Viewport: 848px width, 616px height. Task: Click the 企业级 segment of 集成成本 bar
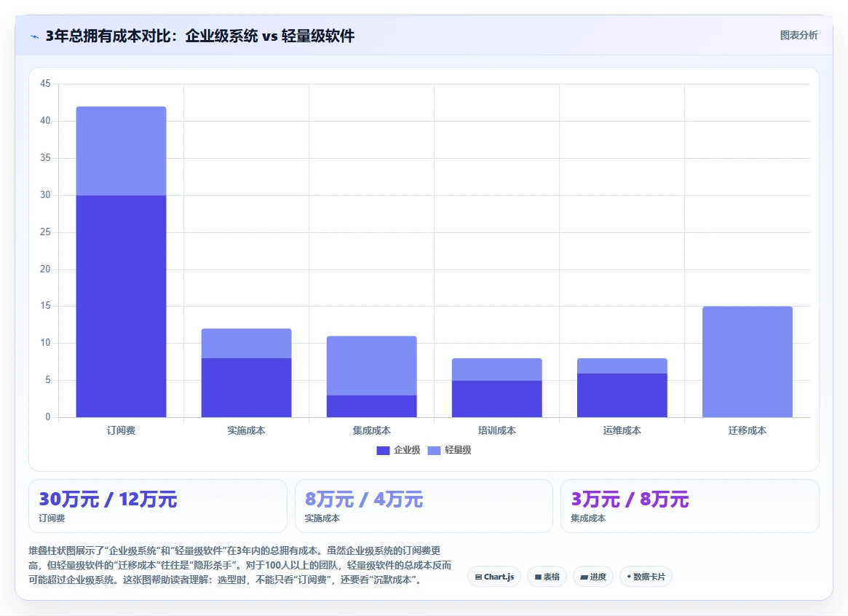[x=371, y=406]
